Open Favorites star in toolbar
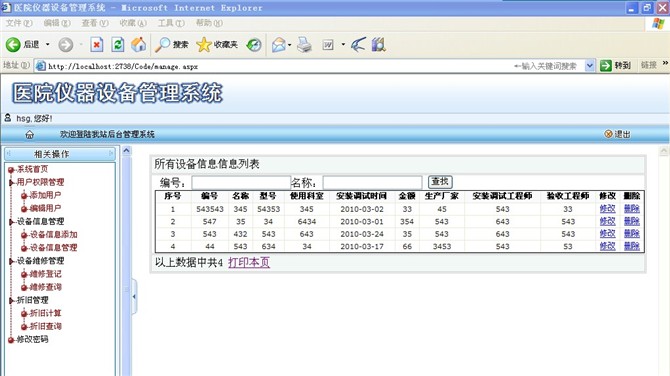Image resolution: width=670 pixels, height=376 pixels. [x=204, y=44]
